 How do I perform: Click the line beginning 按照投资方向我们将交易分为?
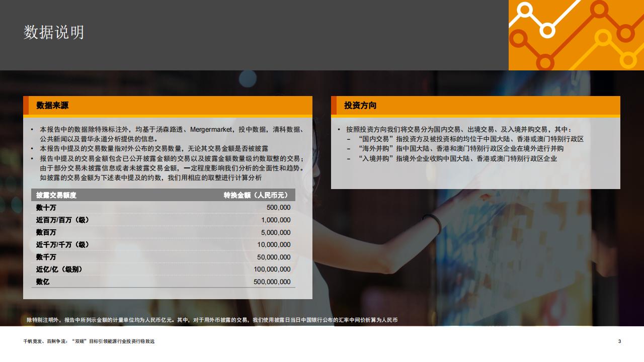coord(458,129)
